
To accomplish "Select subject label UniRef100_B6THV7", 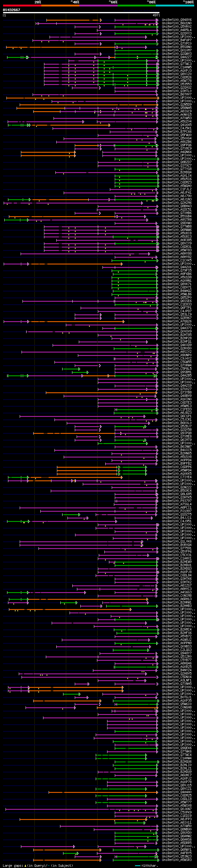I will pos(177,94).
